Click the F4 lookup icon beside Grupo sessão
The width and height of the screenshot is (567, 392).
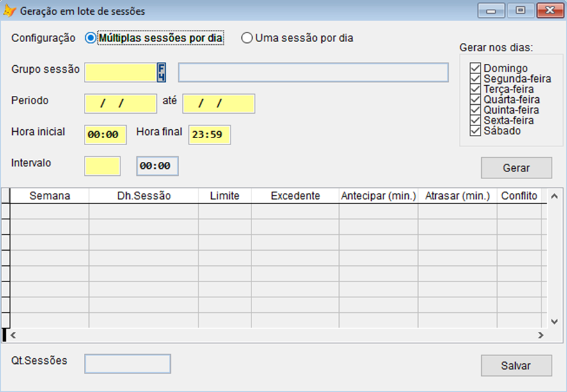161,72
